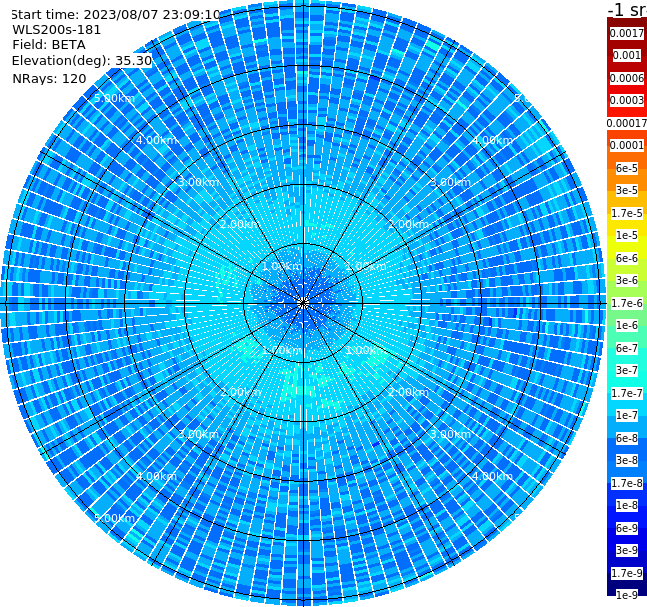Select the 1e-7 colorbar value

pos(626,415)
